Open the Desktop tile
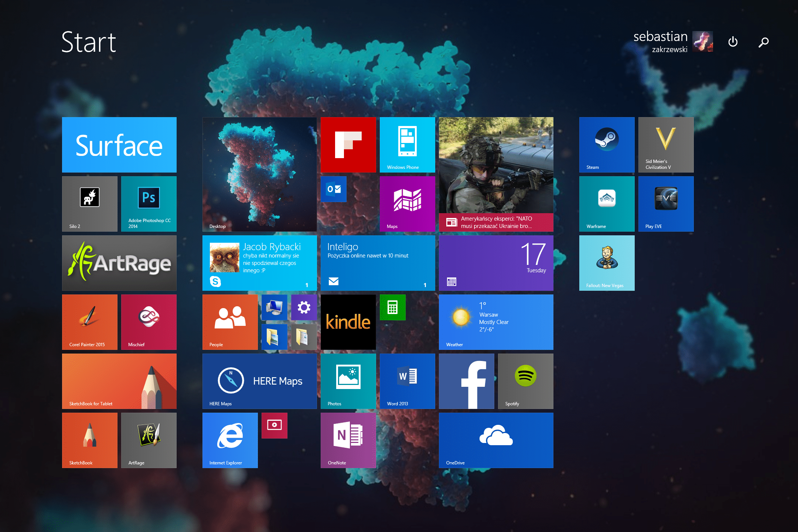This screenshot has height=532, width=798. click(x=259, y=174)
